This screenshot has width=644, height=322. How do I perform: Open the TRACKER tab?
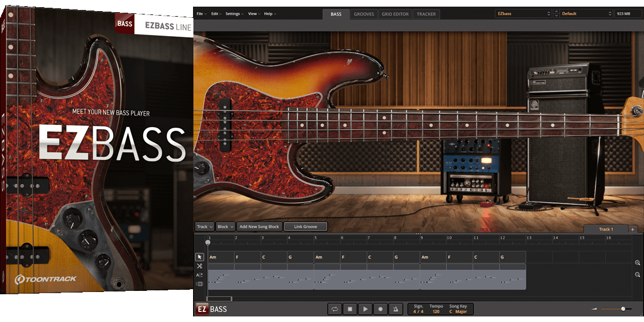pyautogui.click(x=427, y=14)
